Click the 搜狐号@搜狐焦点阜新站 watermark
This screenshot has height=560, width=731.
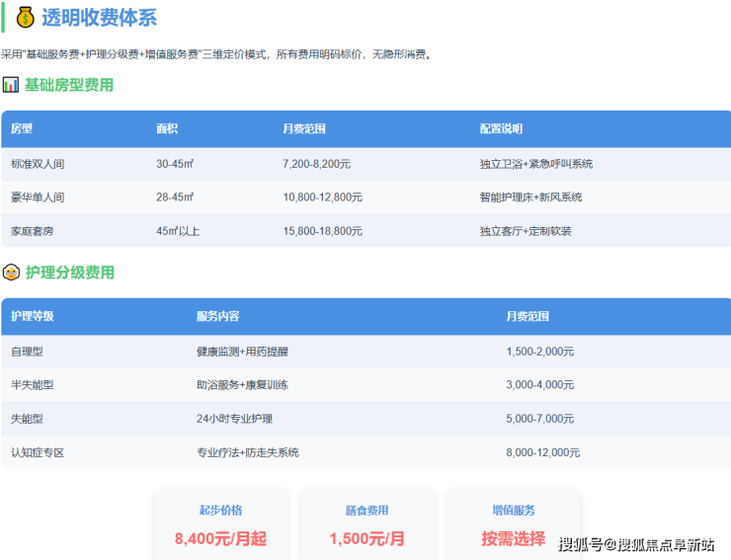636,544
